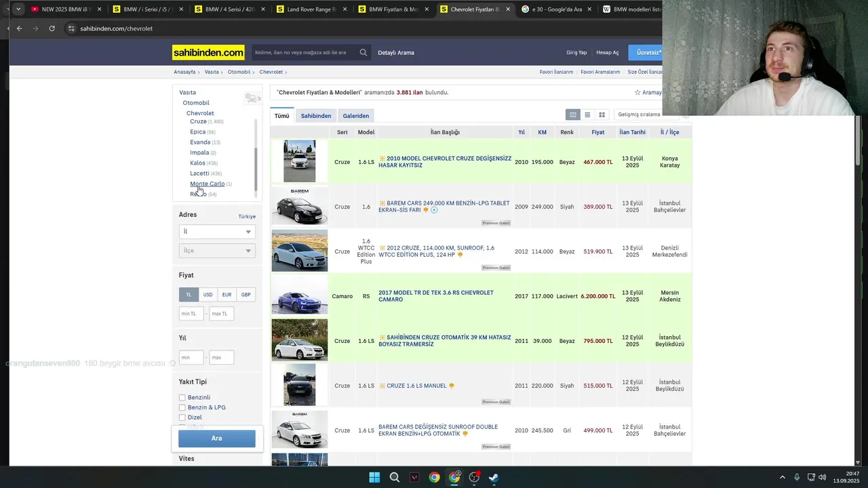This screenshot has width=868, height=488.
Task: Open the Cruze model filter
Action: coord(198,121)
